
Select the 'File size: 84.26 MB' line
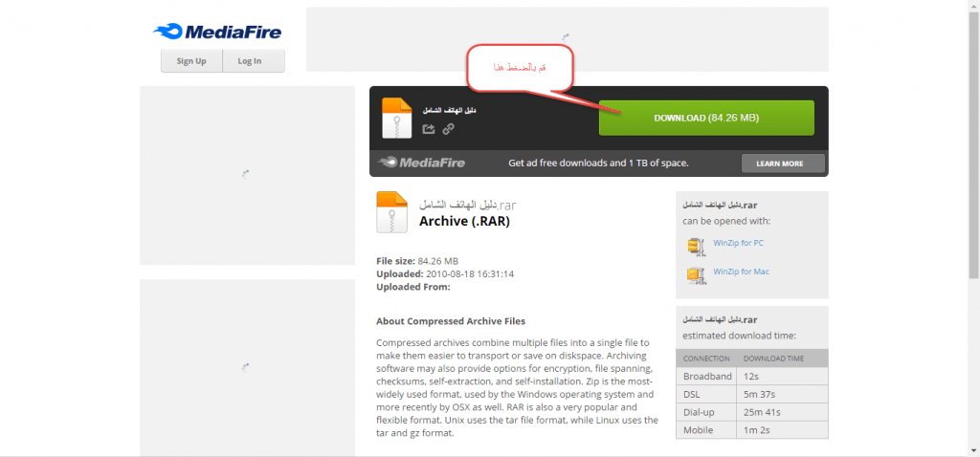[417, 261]
